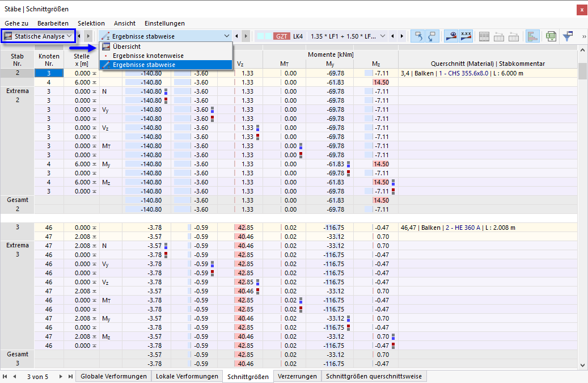Toggle the selection-sync icon with downward arrow
Viewport: 588px width, 383px height.
(x=433, y=36)
